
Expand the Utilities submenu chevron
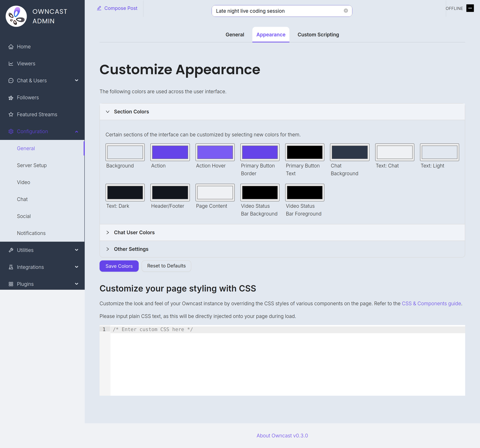coord(76,250)
